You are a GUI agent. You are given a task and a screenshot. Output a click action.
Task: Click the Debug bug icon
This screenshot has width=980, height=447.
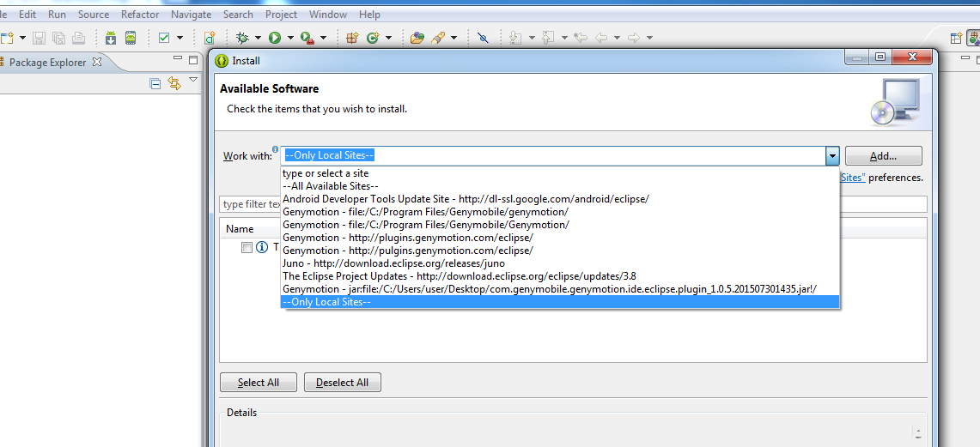242,38
